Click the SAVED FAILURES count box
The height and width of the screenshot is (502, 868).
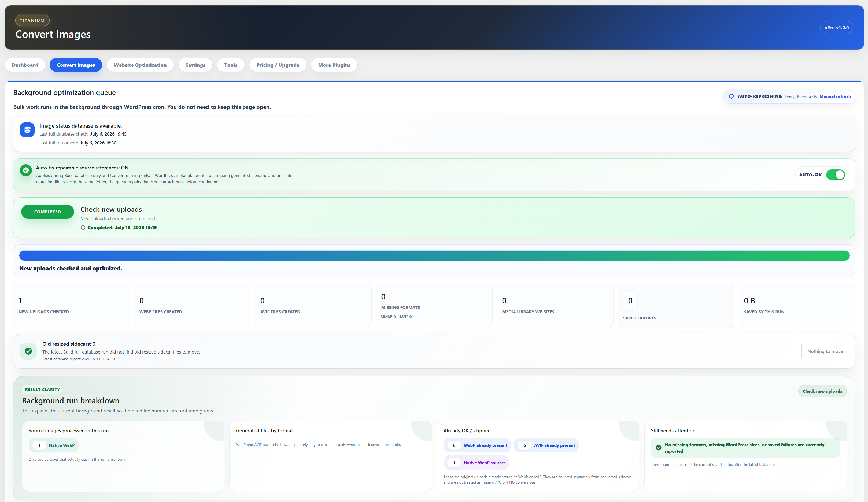click(x=630, y=300)
